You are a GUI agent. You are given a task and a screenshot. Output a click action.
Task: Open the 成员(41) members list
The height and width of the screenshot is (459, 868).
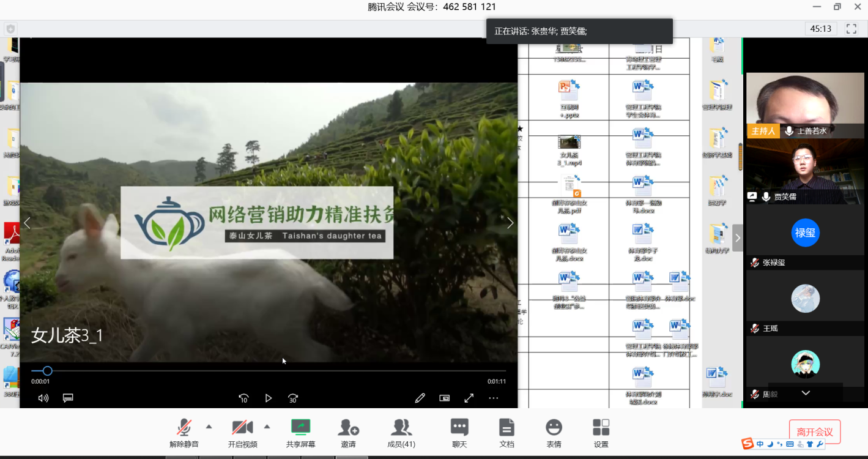tap(401, 432)
